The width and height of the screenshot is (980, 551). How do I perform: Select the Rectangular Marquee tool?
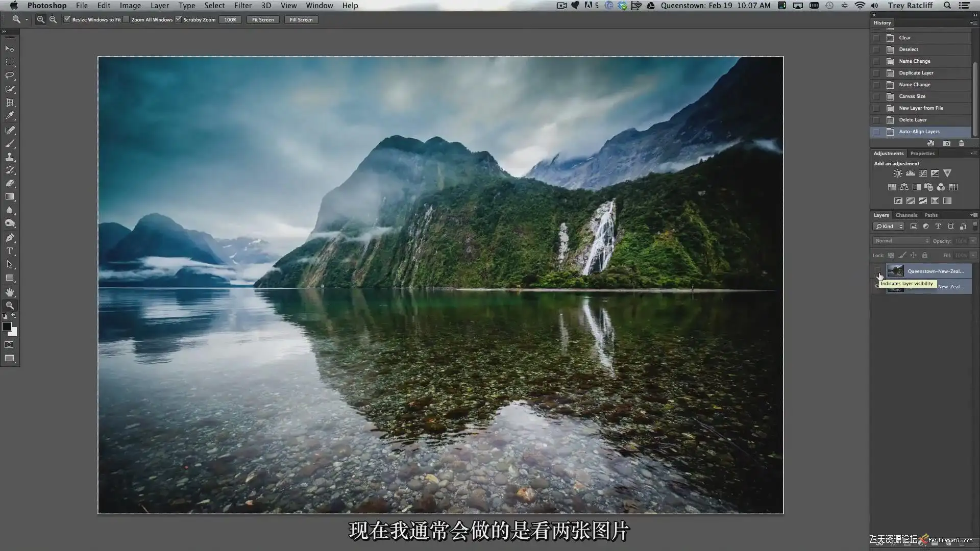pyautogui.click(x=10, y=62)
